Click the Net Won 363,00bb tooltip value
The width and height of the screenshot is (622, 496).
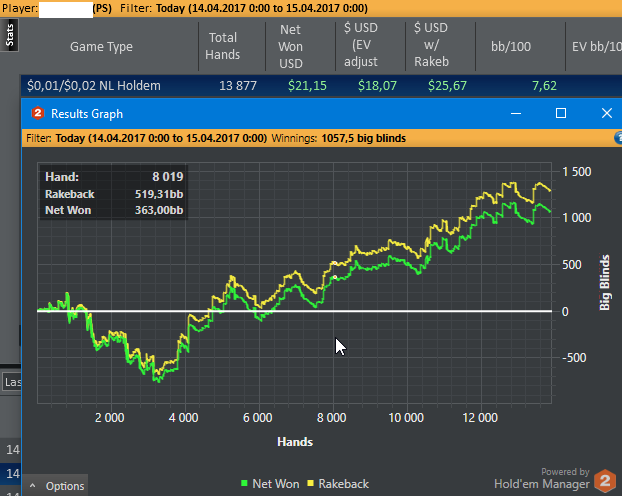[x=159, y=210]
